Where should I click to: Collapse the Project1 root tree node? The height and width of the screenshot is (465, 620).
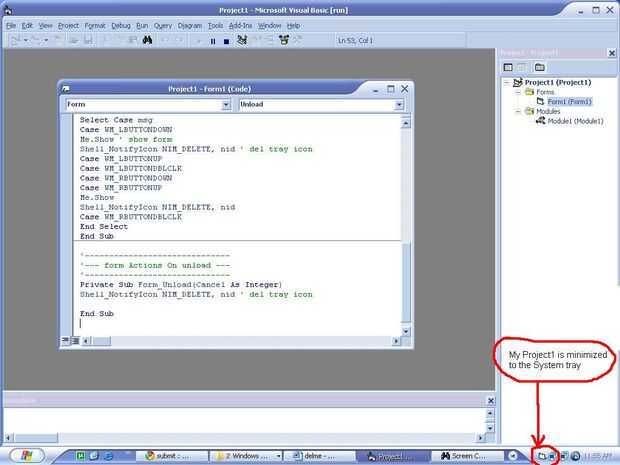pos(507,82)
